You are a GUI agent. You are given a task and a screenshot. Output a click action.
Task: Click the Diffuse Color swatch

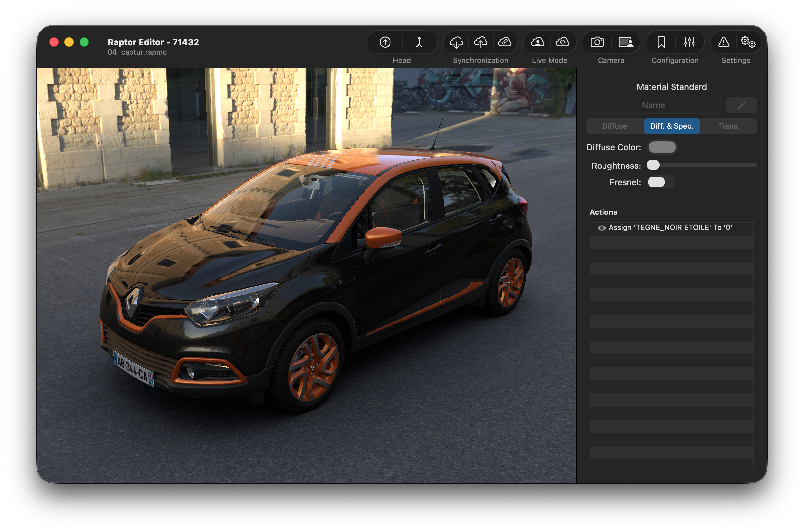pyautogui.click(x=662, y=147)
